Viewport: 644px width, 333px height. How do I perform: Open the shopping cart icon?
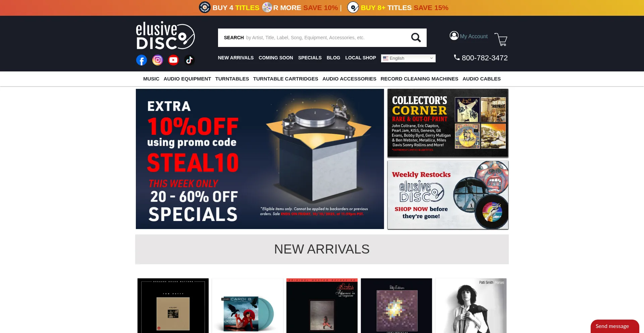501,39
